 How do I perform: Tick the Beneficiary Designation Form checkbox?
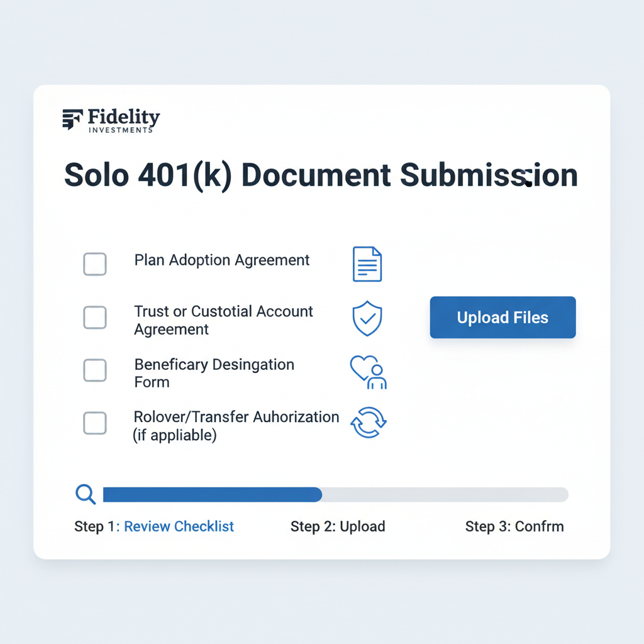coord(95,370)
